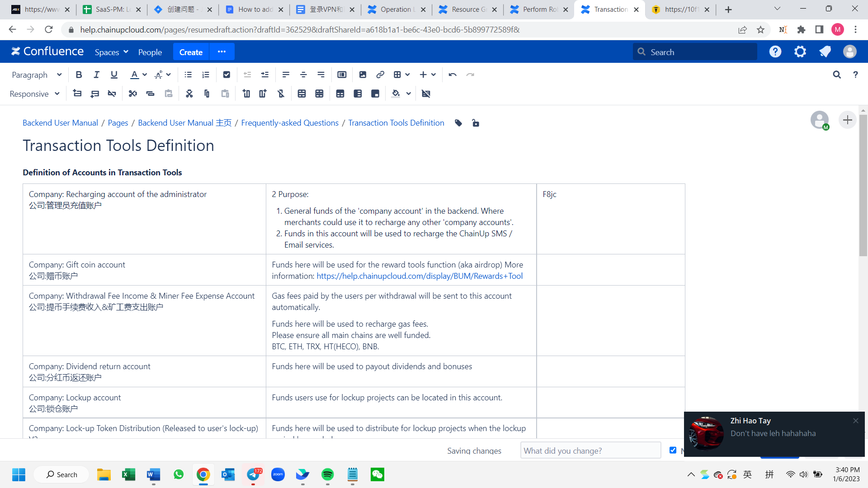Apply cell highlight paint bucket color
868x488 pixels.
396,94
